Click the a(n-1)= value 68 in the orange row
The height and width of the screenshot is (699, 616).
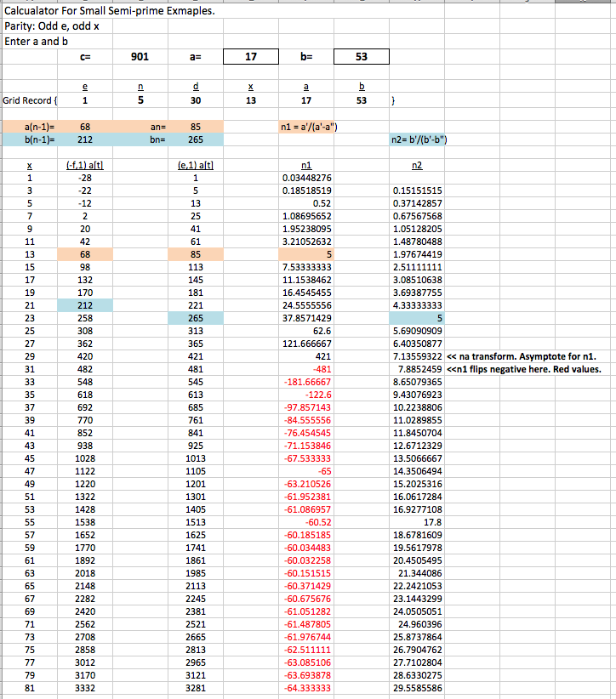pyautogui.click(x=85, y=127)
